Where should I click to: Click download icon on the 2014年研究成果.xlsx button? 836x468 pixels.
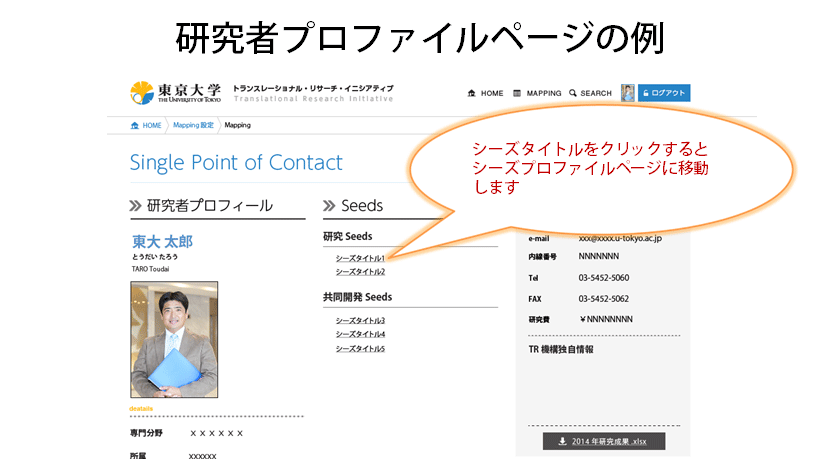(562, 441)
